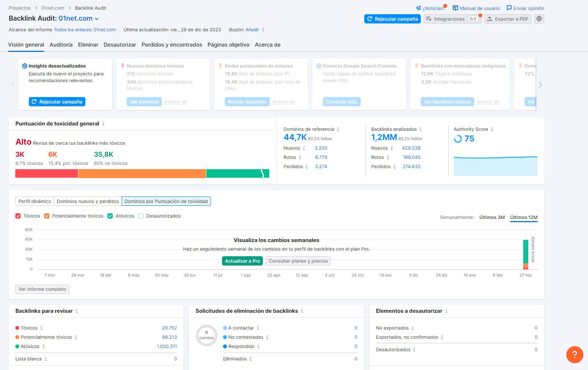Click the orange help question mark button

pyautogui.click(x=574, y=354)
